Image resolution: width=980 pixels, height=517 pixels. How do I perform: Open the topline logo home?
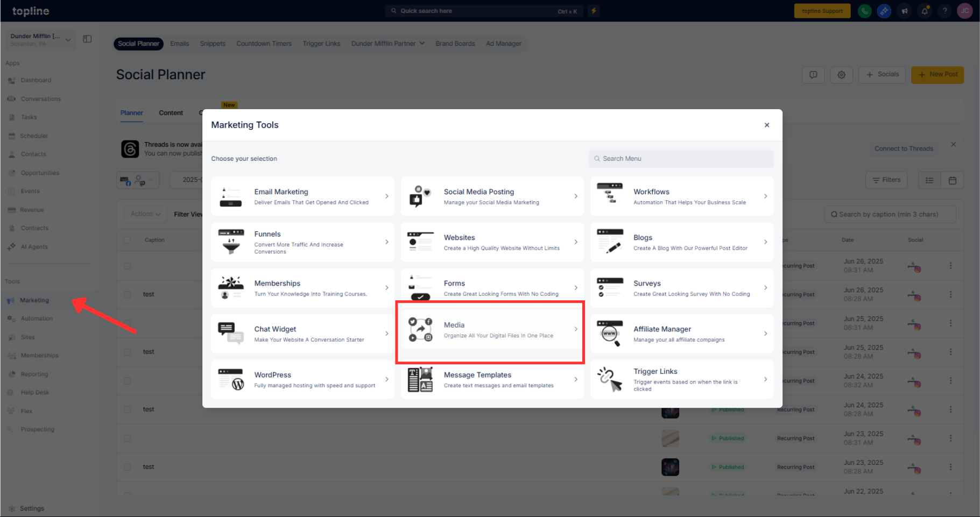(31, 11)
